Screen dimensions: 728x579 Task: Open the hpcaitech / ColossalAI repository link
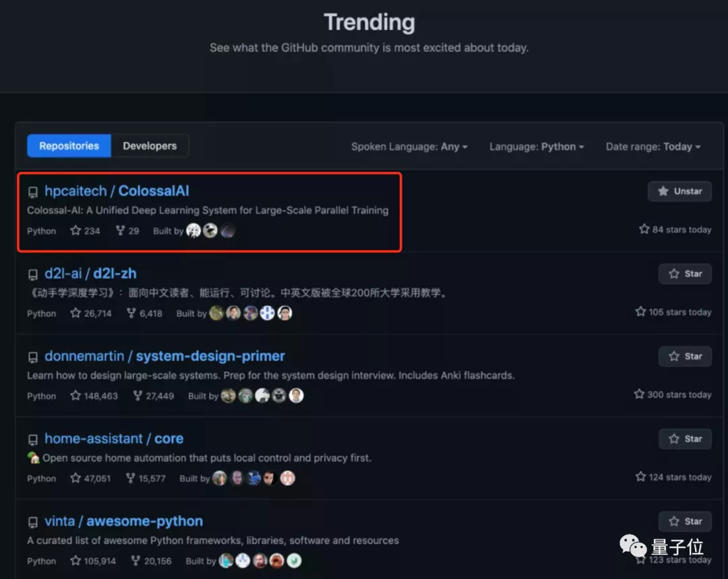[117, 191]
